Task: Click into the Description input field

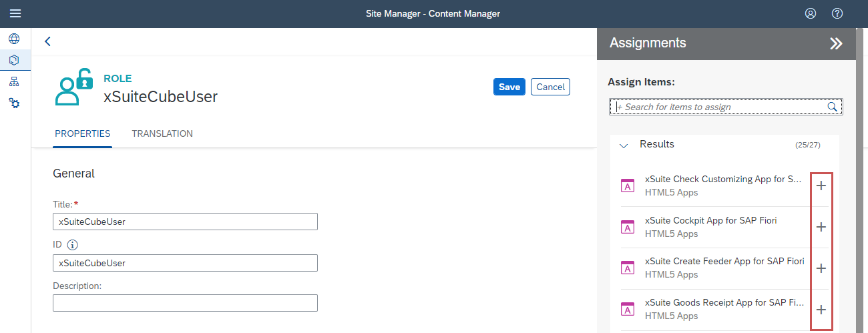Action: point(185,303)
